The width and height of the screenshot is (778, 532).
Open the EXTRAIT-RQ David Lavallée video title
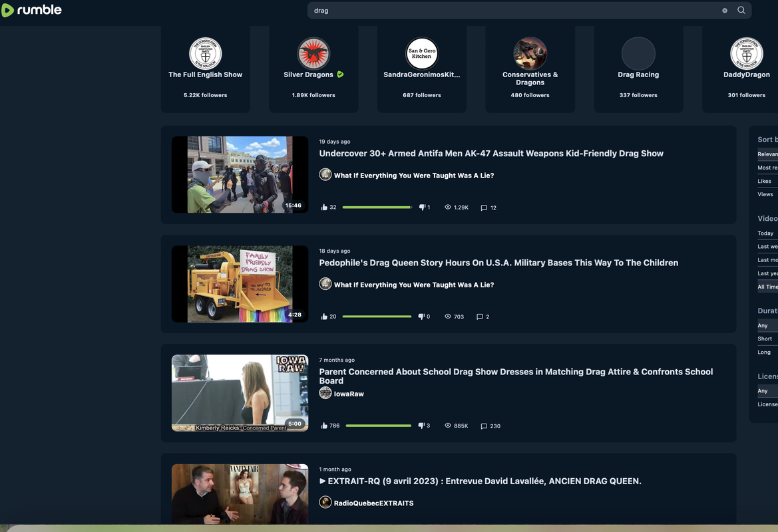click(481, 481)
